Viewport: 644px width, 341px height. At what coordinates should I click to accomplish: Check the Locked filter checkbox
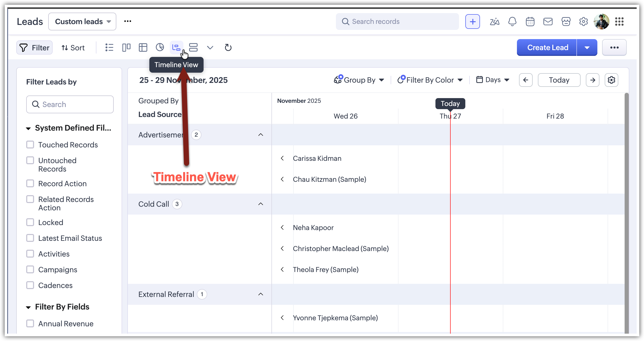tap(30, 222)
